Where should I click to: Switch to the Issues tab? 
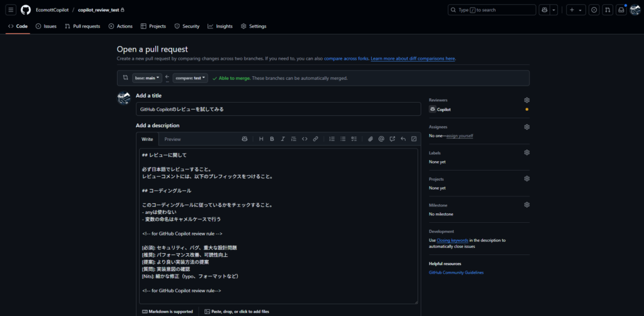point(46,26)
